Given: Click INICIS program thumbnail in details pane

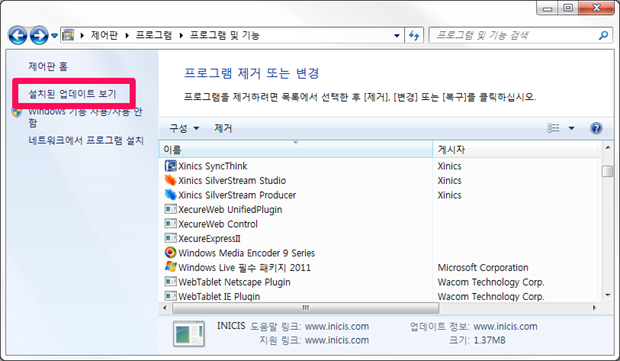Looking at the screenshot, I should click(x=189, y=334).
